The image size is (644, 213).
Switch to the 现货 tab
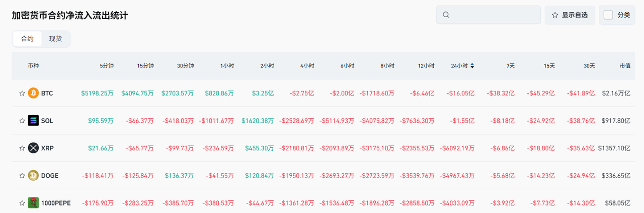point(55,39)
